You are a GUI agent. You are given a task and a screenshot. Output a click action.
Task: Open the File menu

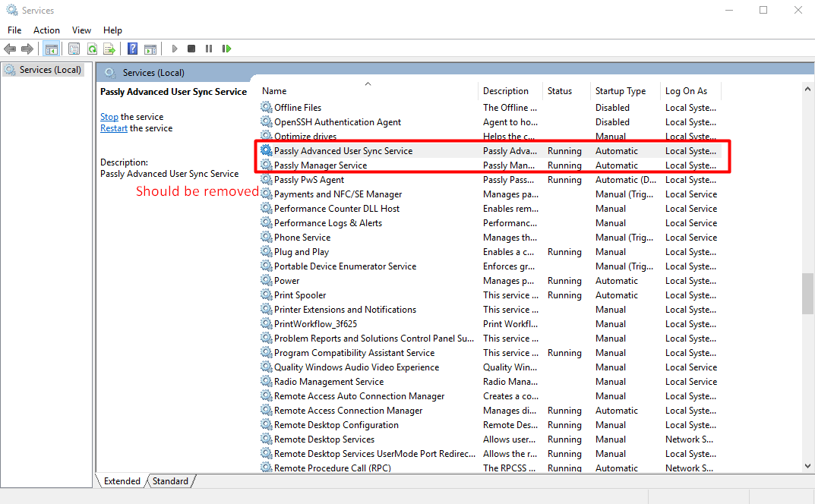click(x=14, y=30)
